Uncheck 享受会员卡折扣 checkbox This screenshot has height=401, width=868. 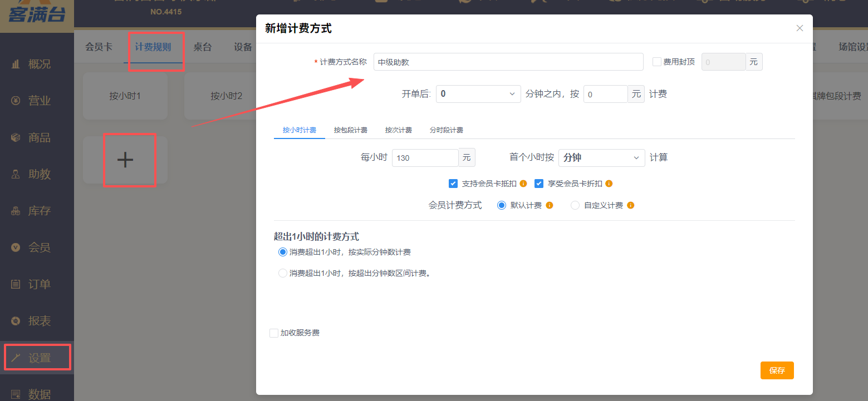[539, 184]
